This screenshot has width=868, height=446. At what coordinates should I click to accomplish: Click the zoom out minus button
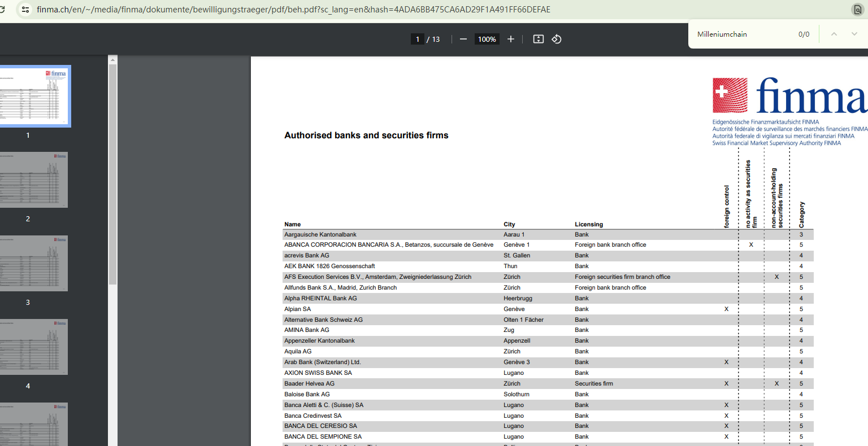click(x=463, y=39)
